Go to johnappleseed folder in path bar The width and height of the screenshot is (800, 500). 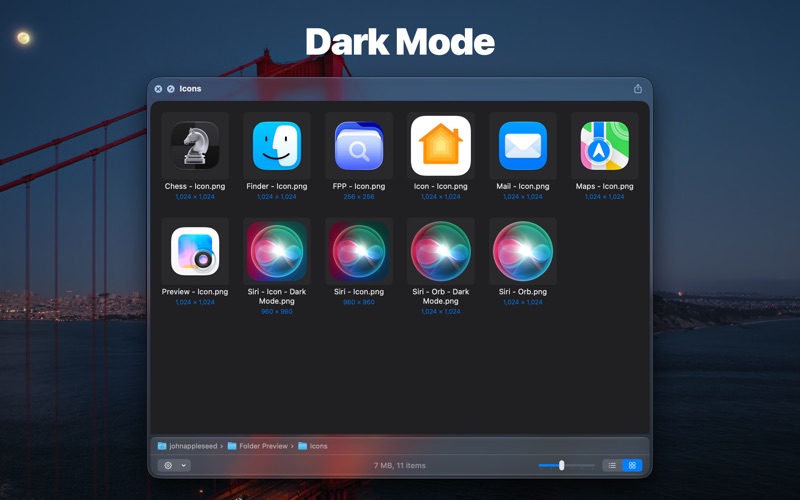(x=188, y=446)
